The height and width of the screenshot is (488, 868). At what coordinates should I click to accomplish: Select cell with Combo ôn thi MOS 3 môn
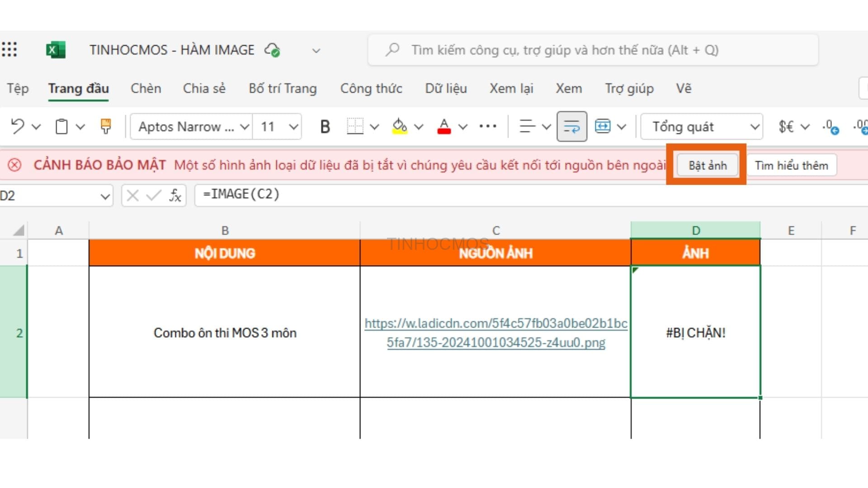tap(225, 332)
